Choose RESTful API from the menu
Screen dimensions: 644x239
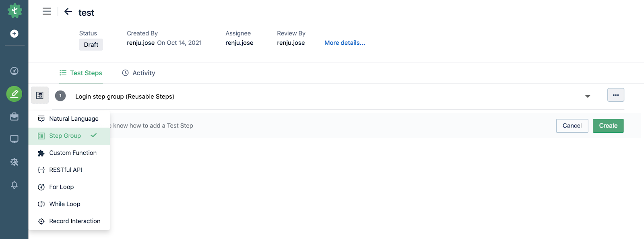coord(69,170)
